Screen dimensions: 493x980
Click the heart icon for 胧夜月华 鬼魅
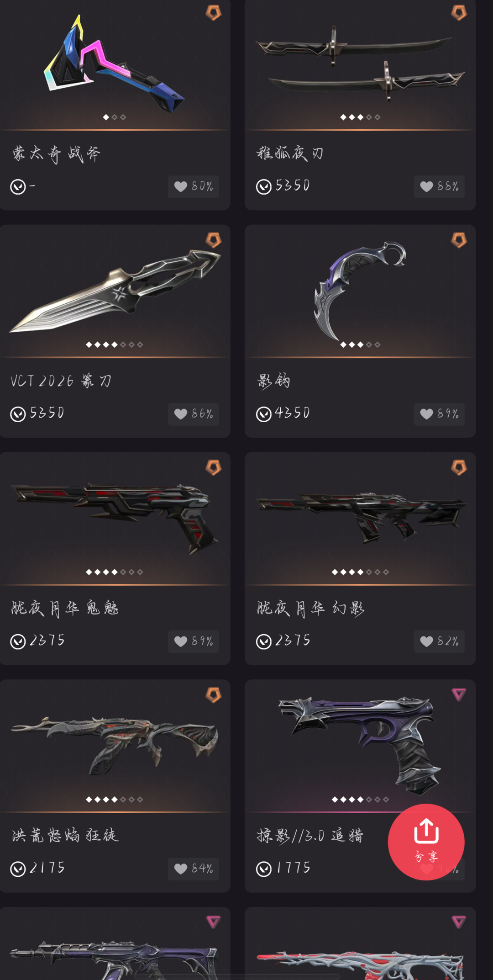181,641
